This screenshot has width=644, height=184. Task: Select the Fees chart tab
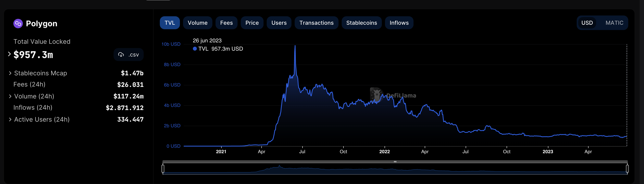[226, 23]
